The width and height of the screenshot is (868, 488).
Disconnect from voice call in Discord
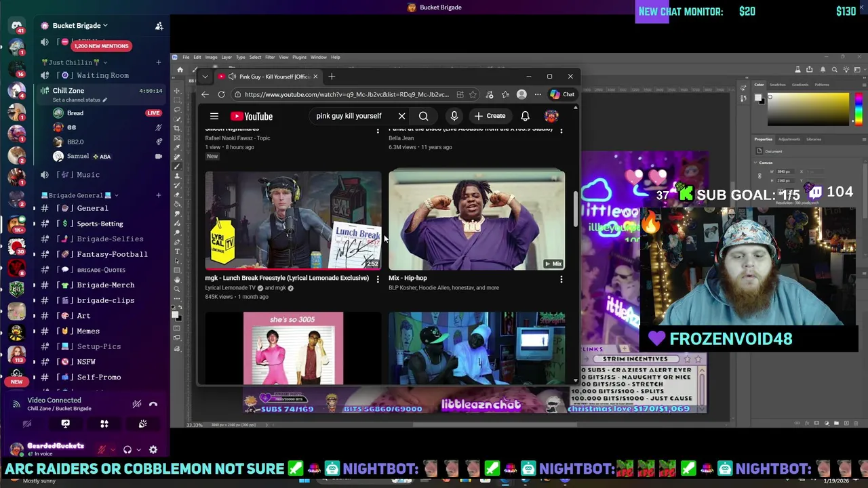tap(153, 404)
